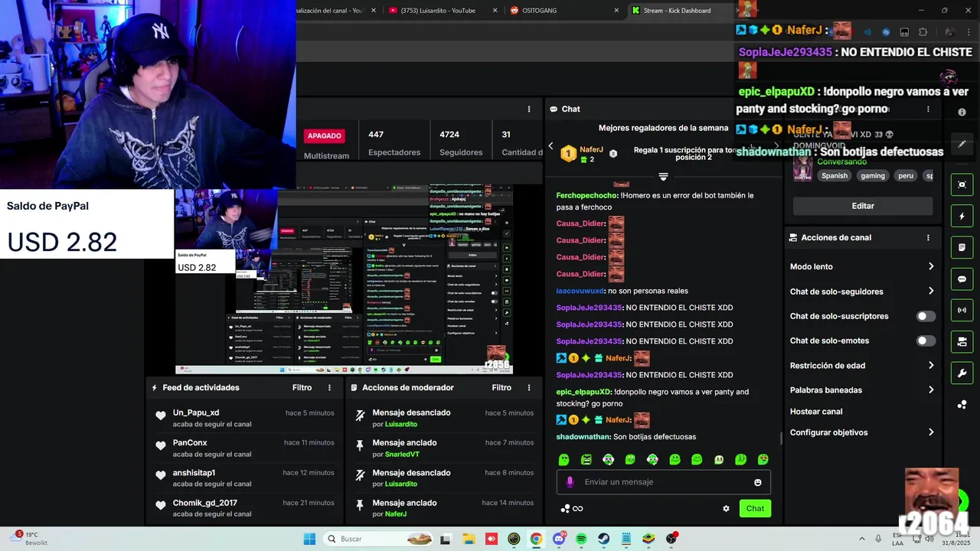
Task: Expand Modo lento options
Action: click(x=931, y=266)
